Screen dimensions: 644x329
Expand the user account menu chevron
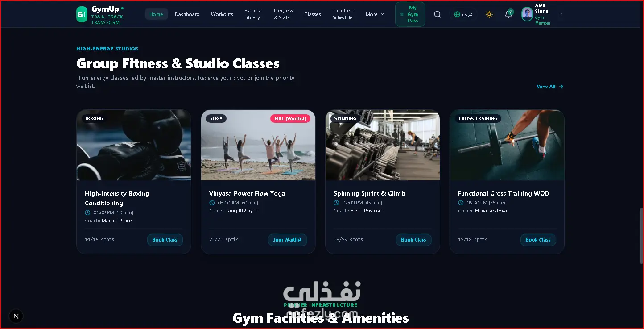pyautogui.click(x=561, y=14)
